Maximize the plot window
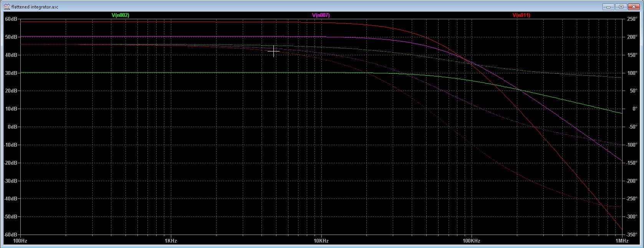 coord(621,7)
